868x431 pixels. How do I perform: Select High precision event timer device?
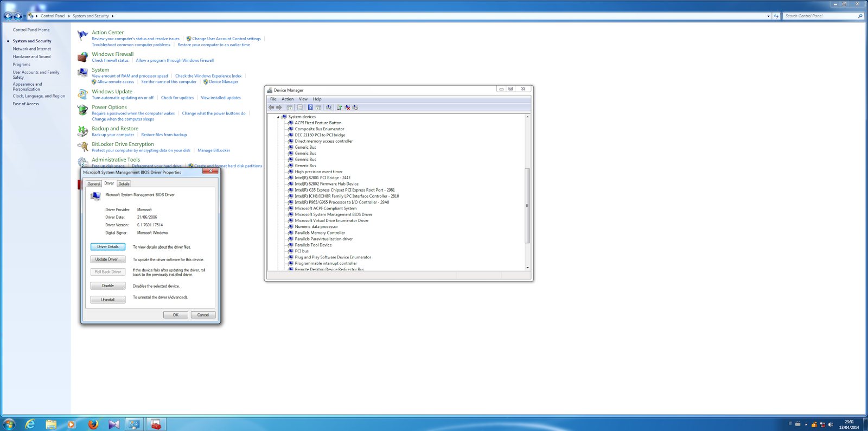coord(318,172)
